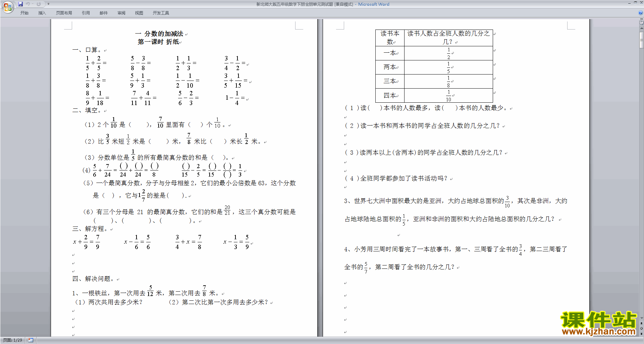Click the table cell 两本
The width and height of the screenshot is (644, 344).
point(390,67)
